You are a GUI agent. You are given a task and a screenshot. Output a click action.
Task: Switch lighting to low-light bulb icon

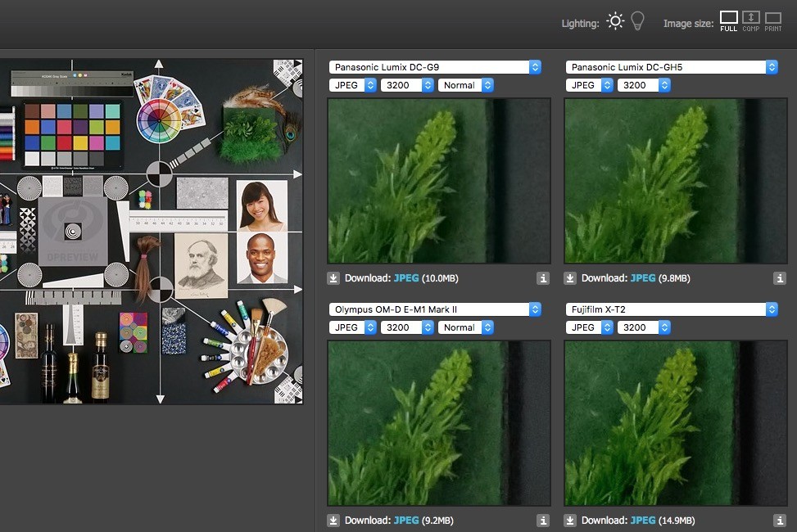(637, 21)
